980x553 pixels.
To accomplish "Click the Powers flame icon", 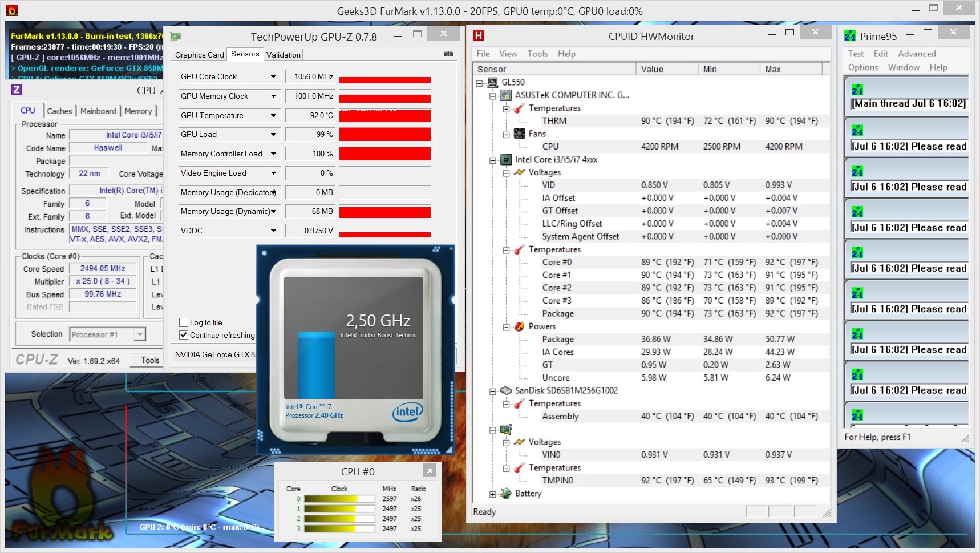I will pyautogui.click(x=520, y=326).
